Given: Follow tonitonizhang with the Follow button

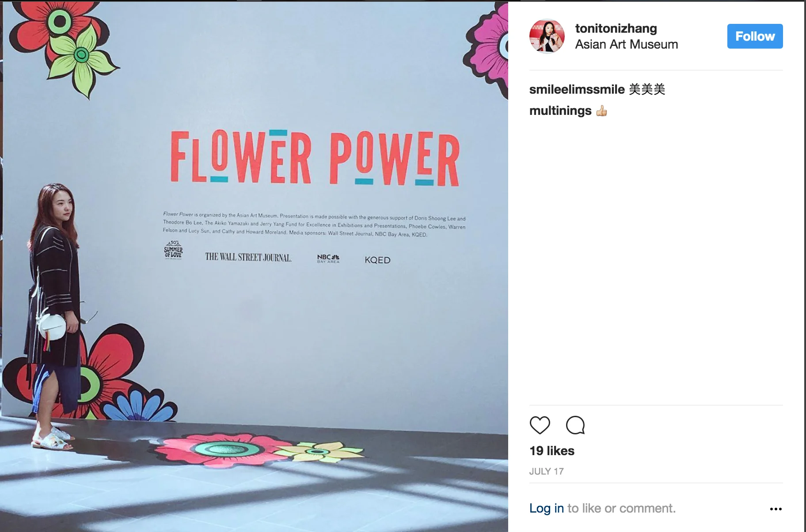Looking at the screenshot, I should [755, 36].
